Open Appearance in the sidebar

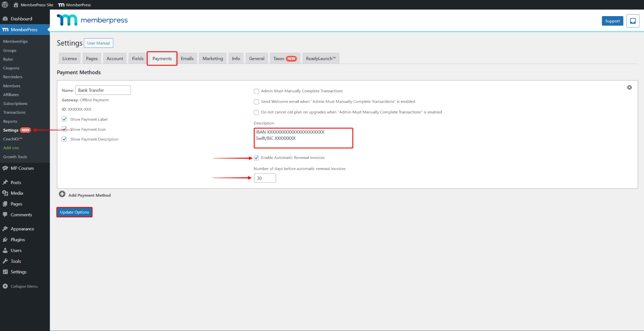(x=22, y=229)
